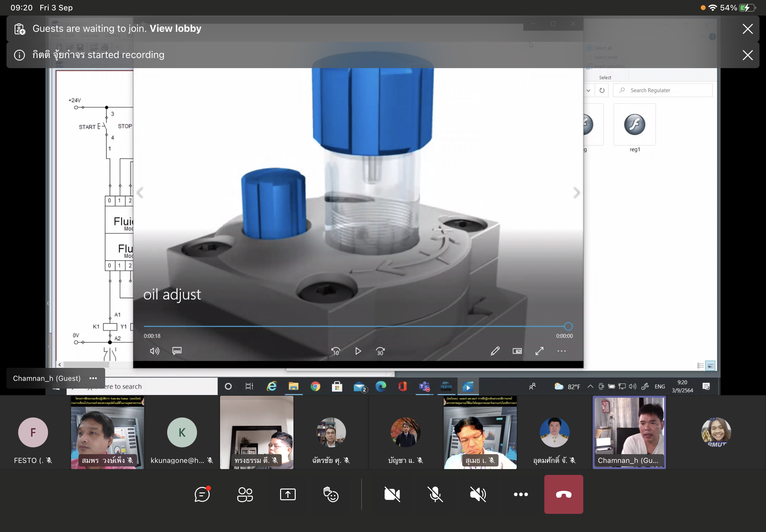Go to the previous media item

(x=140, y=193)
